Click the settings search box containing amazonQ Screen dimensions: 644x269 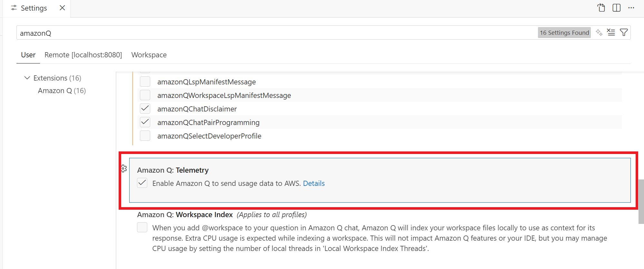coord(258,33)
